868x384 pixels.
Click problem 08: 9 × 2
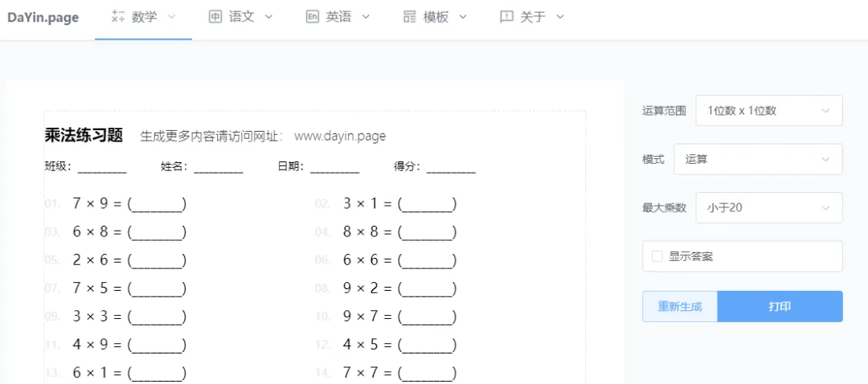[399, 288]
